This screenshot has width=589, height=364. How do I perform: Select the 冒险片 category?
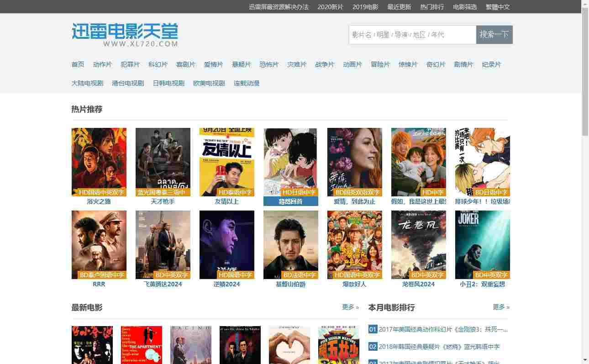pos(380,64)
